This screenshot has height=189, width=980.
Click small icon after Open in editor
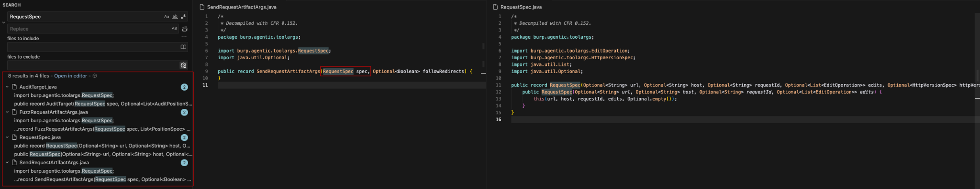click(95, 76)
